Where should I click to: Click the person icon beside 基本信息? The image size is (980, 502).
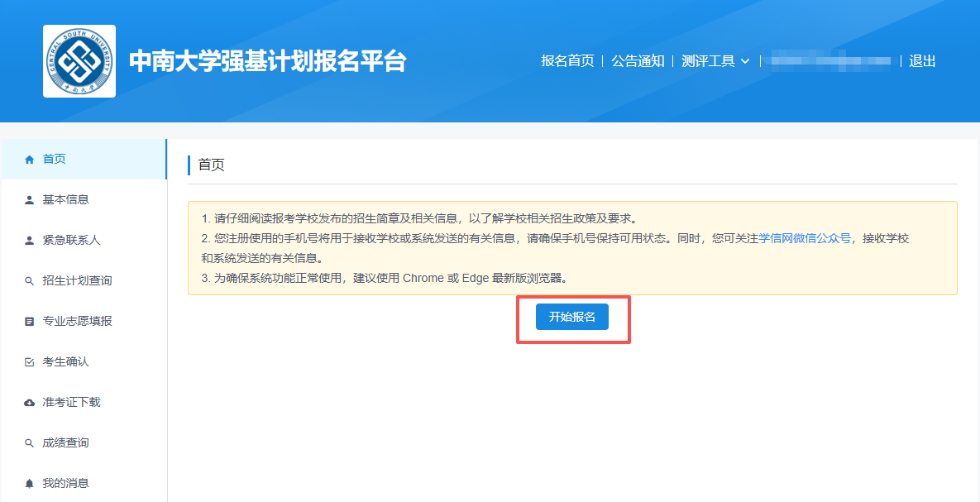click(30, 199)
